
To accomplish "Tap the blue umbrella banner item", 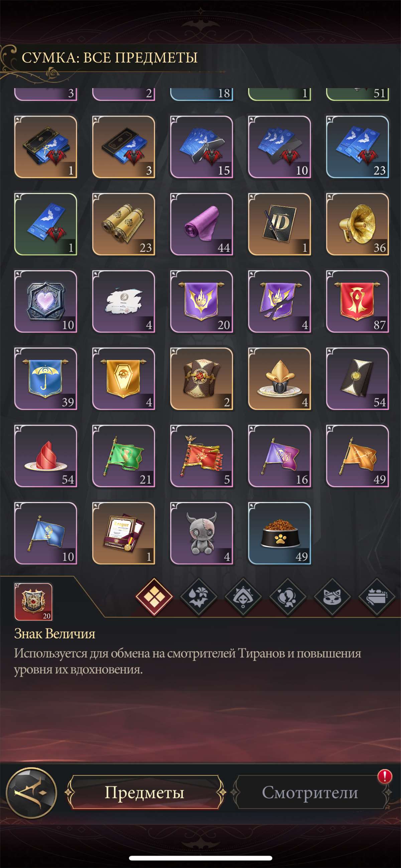I will (45, 379).
